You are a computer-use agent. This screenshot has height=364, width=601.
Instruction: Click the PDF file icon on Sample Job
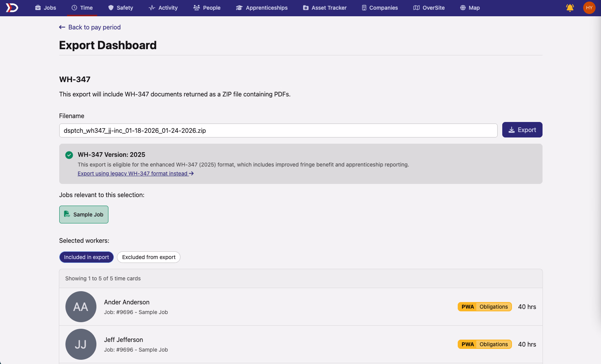pyautogui.click(x=67, y=214)
